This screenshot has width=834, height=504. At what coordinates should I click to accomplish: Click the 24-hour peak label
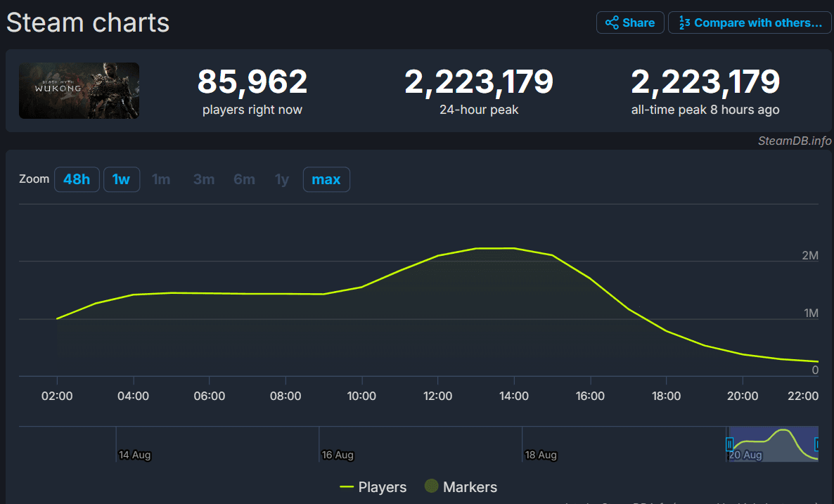[x=479, y=110]
